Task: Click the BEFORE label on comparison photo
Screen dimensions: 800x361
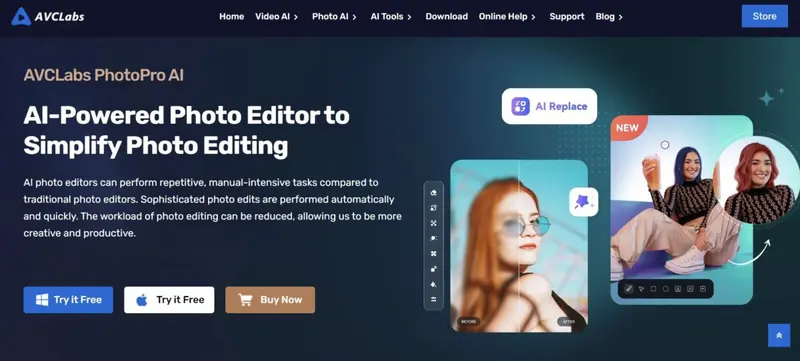Action: pos(469,322)
